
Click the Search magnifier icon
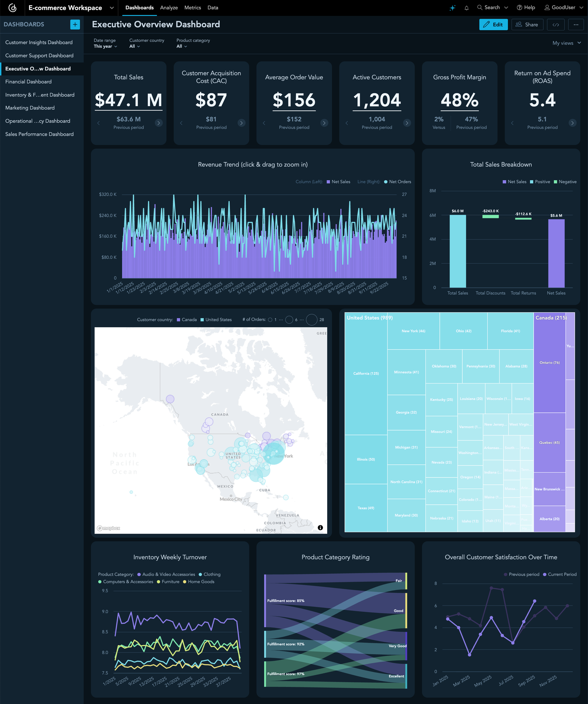[480, 7]
